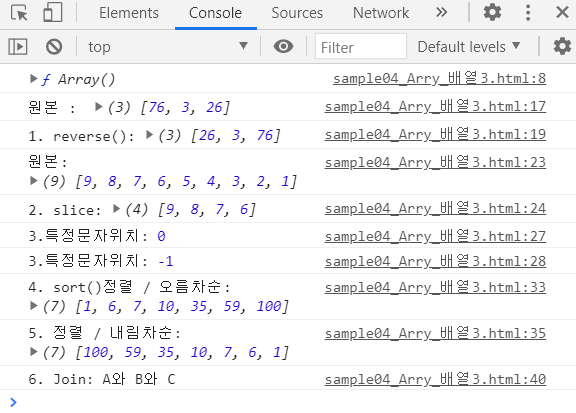Viewport: 576px width, 413px height.
Task: Show more tabs with the chevron
Action: (441, 12)
